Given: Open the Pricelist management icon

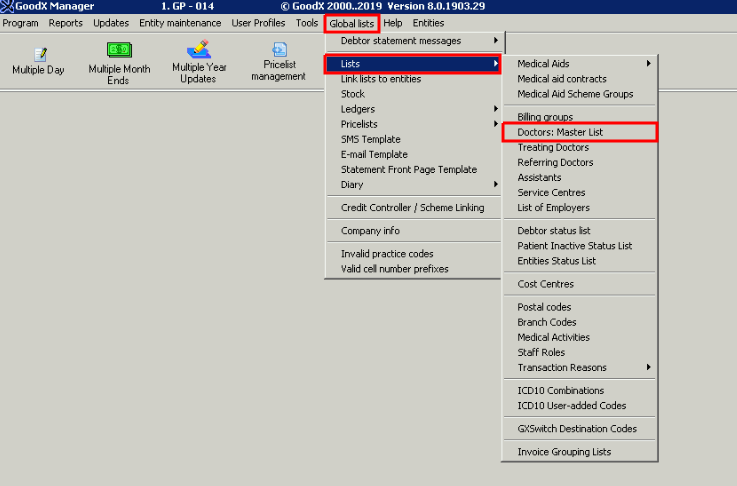Looking at the screenshot, I should click(279, 49).
